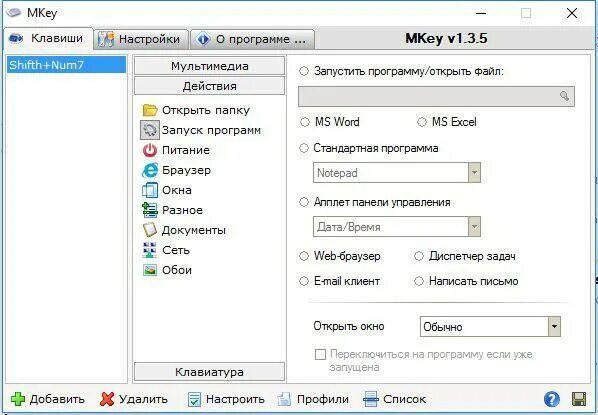Select Запустить программу/открыть файл radio button

tap(304, 71)
